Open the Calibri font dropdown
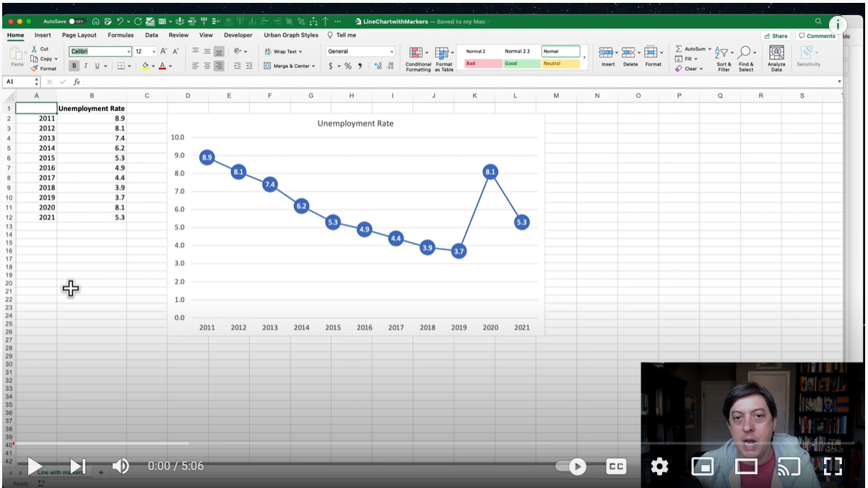Screen dimensions: 868x488 click(129, 51)
